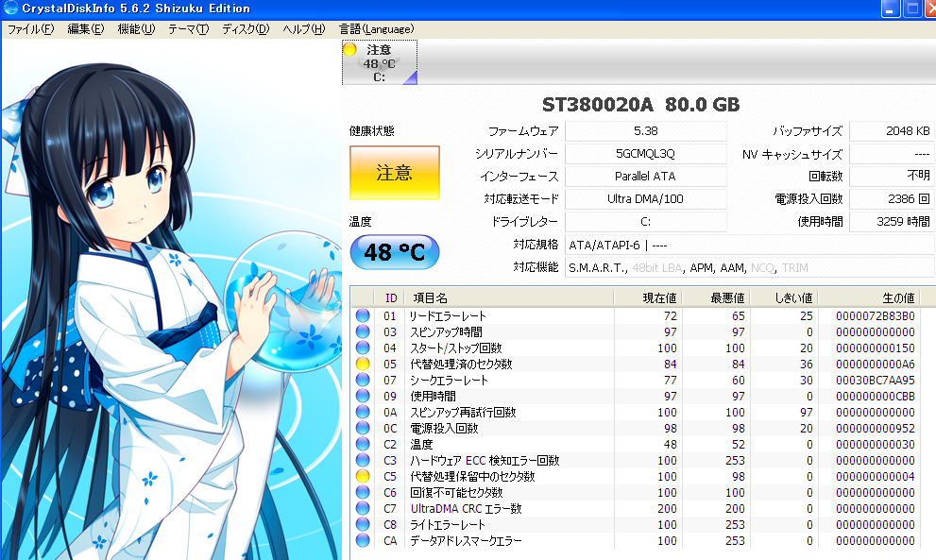Viewport: 936px width, 560px height.
Task: Click status icon for 0C 電源投入回数
Action: tap(363, 428)
